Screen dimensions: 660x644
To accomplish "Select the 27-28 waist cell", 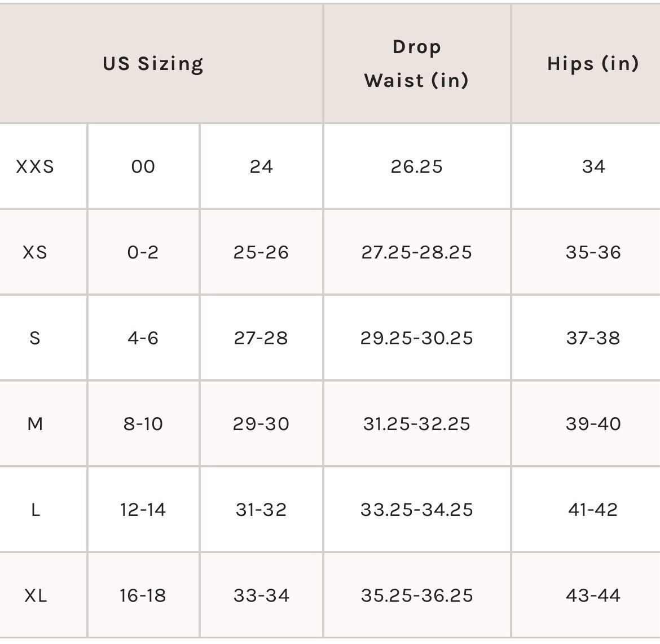I will pos(261,338).
